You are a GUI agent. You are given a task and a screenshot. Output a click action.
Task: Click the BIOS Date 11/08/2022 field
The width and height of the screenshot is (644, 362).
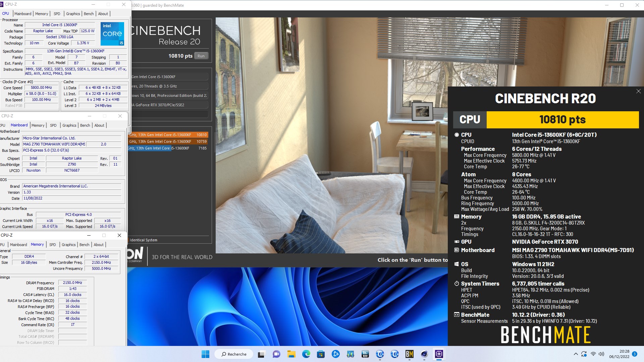tap(71, 198)
